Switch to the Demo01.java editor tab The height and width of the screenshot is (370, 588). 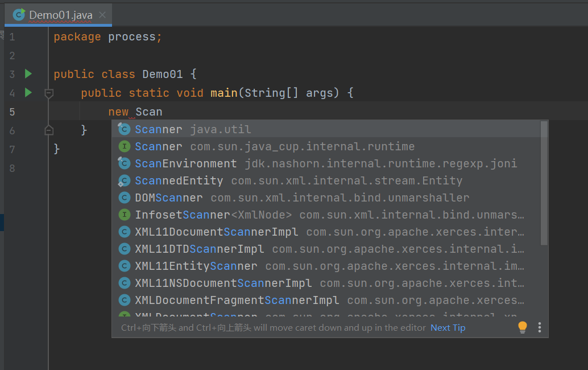(x=60, y=15)
